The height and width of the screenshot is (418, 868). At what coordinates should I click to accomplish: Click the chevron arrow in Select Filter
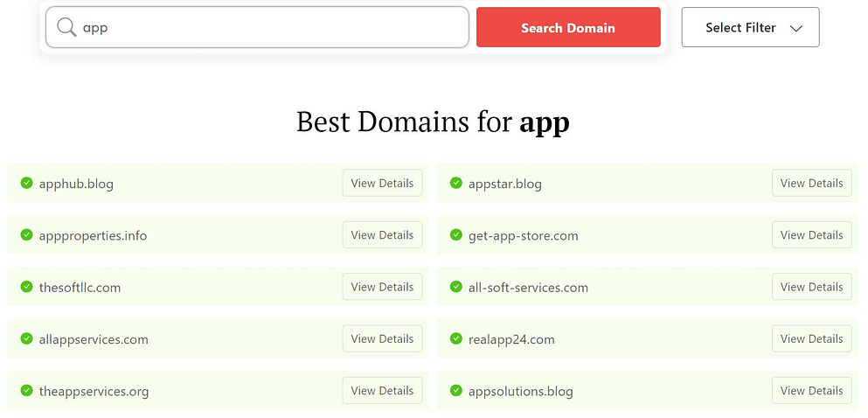[795, 28]
